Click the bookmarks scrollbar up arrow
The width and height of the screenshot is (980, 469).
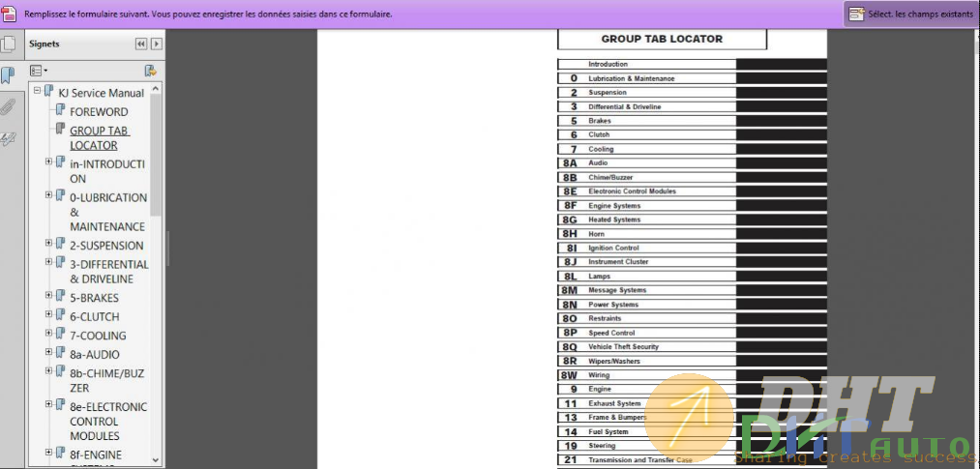coord(157,88)
